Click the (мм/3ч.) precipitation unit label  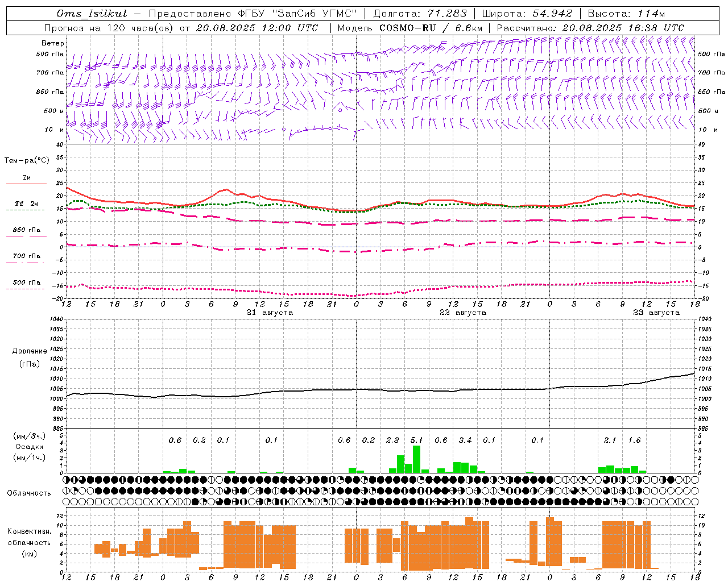click(x=29, y=436)
